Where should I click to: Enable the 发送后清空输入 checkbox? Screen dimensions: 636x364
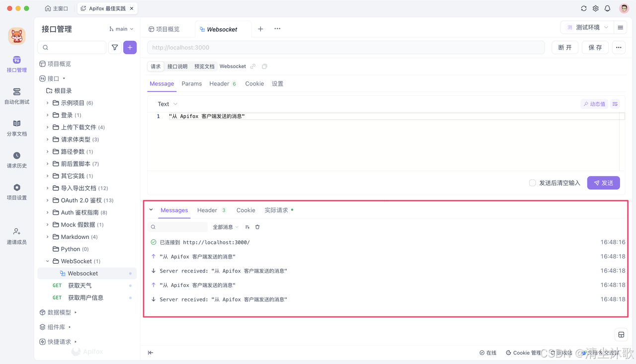tap(533, 183)
